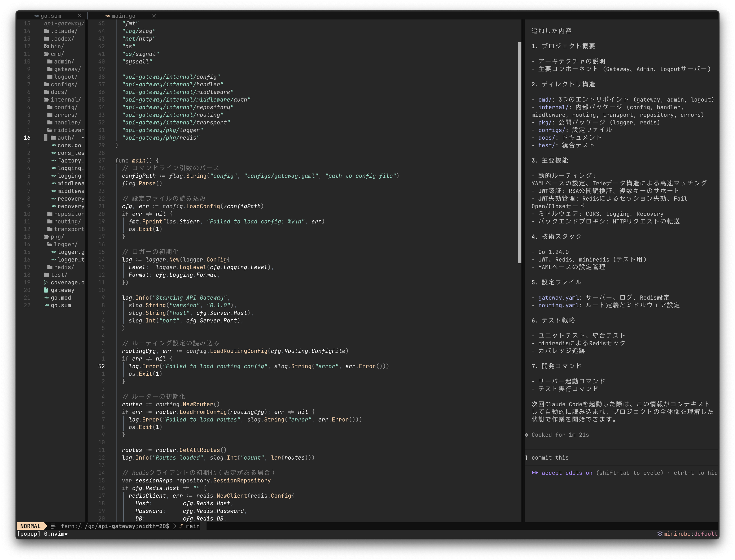This screenshot has width=735, height=560.
Task: Switch to the go.sum tab
Action: (51, 16)
